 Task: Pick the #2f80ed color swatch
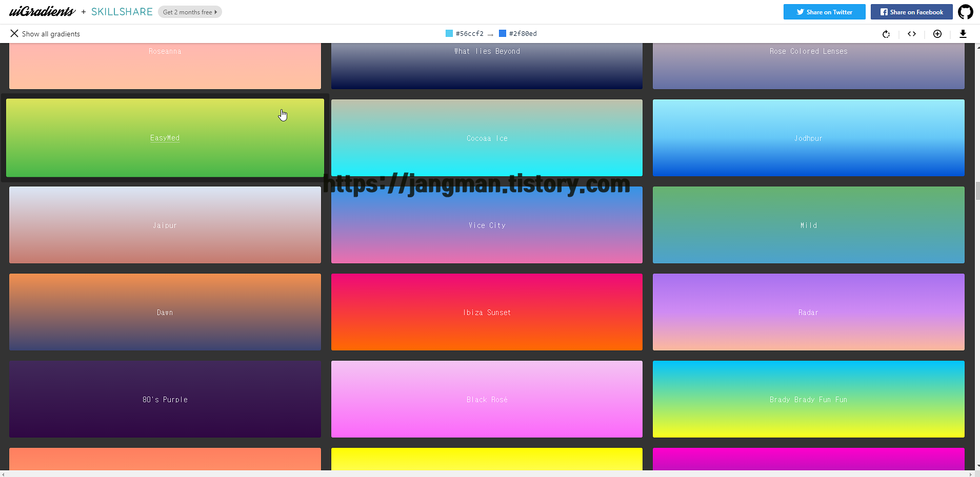coord(503,33)
